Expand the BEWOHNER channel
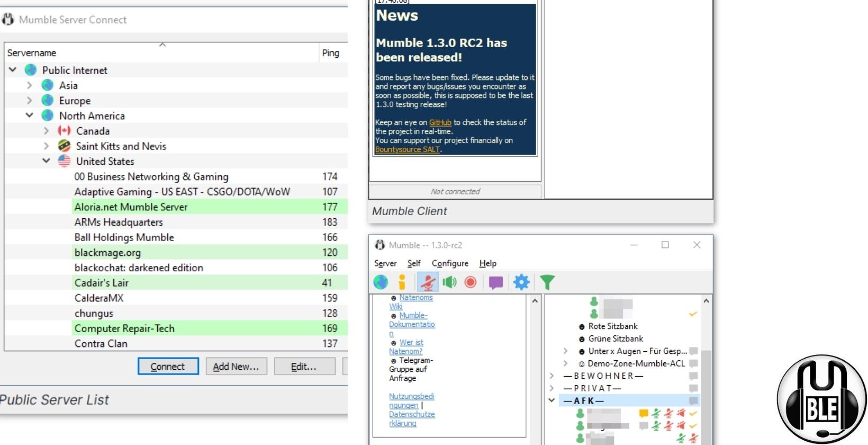The height and width of the screenshot is (445, 868). point(551,376)
